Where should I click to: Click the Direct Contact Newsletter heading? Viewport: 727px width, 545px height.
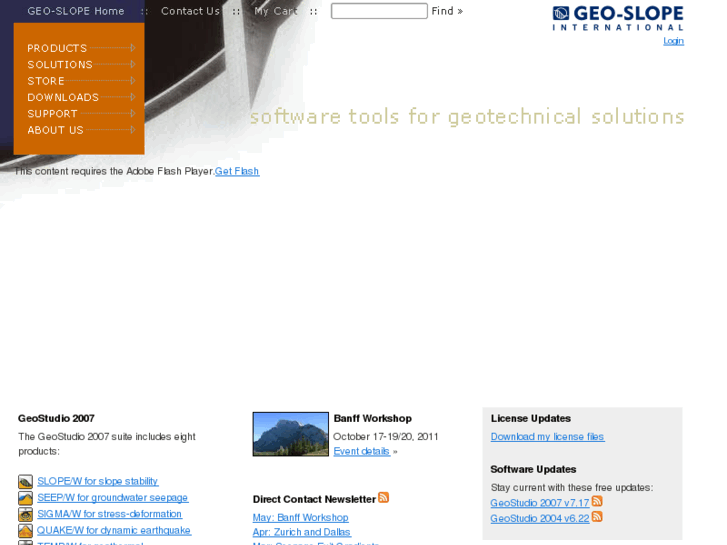314,500
